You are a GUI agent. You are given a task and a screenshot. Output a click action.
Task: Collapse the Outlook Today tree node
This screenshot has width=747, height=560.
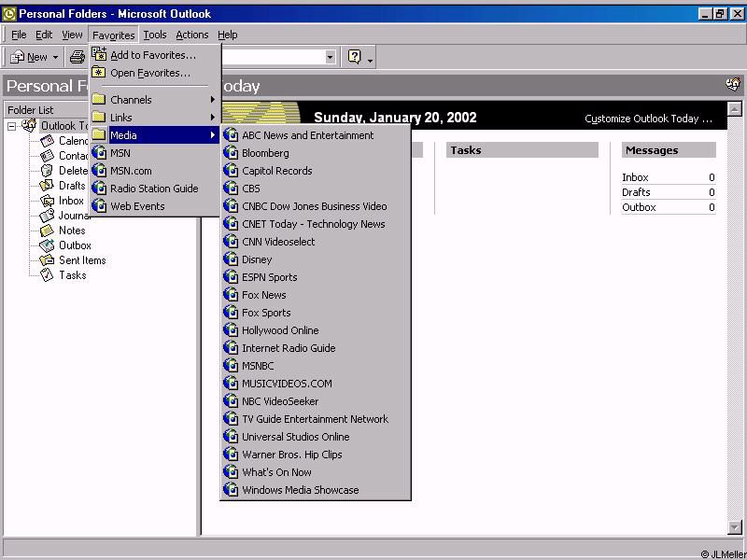12,126
